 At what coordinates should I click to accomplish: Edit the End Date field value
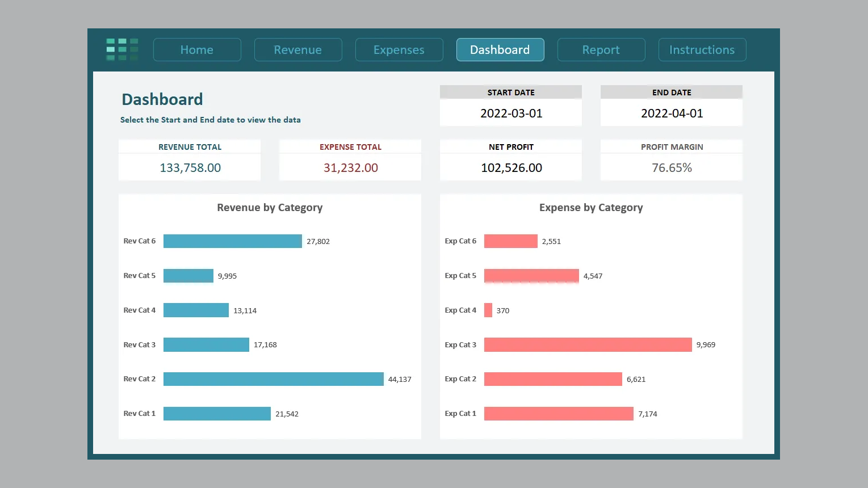(x=672, y=113)
